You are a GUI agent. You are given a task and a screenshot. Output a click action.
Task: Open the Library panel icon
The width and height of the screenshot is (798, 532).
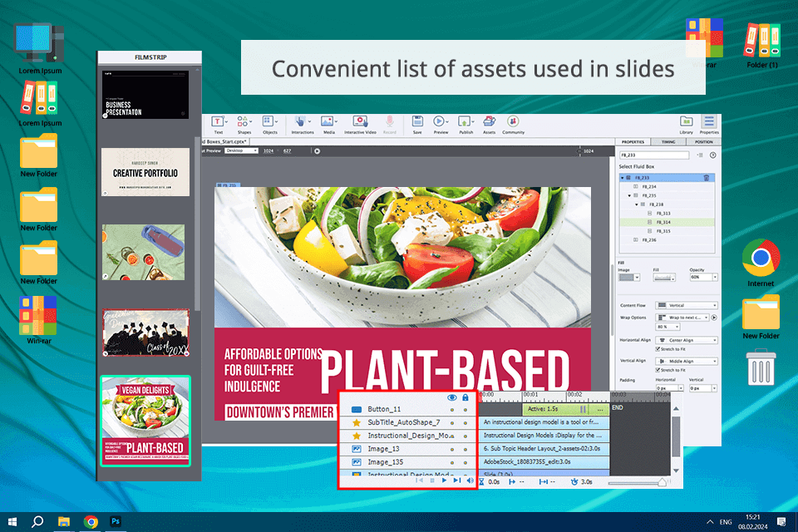coord(686,121)
